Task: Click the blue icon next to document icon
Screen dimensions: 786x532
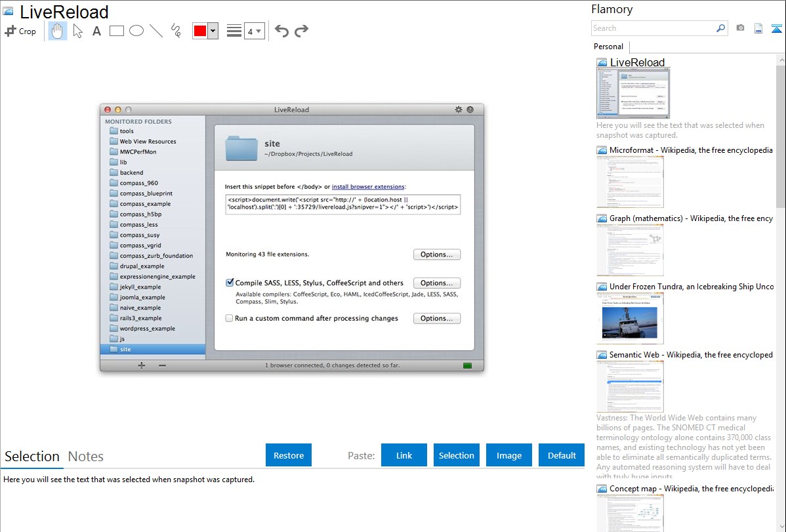Action: [776, 29]
